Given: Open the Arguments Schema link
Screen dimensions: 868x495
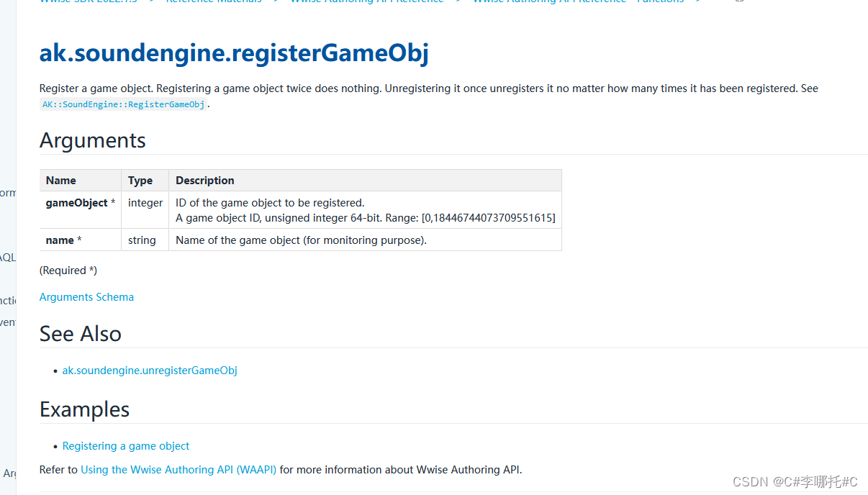Looking at the screenshot, I should [86, 297].
